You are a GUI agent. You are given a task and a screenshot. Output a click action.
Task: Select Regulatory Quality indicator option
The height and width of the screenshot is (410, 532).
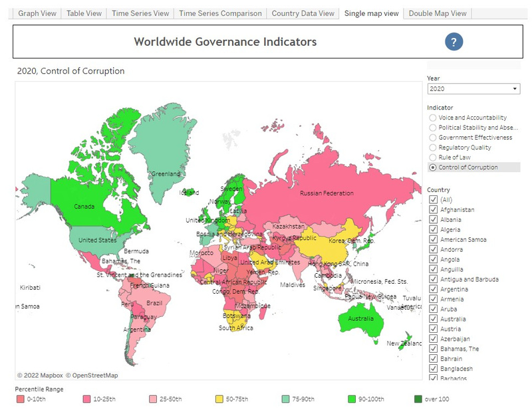tap(433, 148)
